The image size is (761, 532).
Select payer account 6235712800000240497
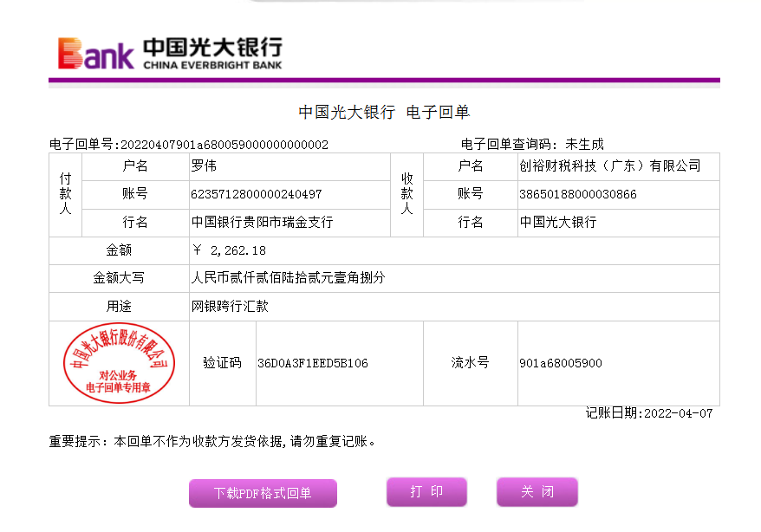click(257, 194)
